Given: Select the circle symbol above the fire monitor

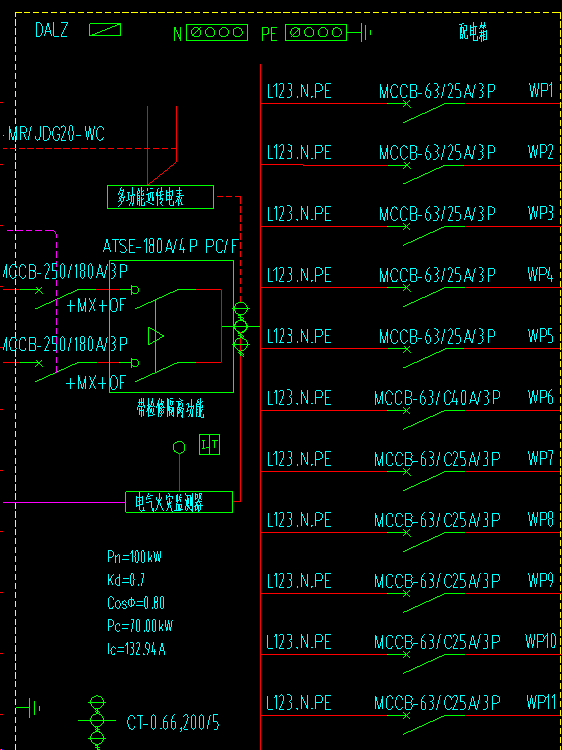Looking at the screenshot, I should pyautogui.click(x=179, y=447).
